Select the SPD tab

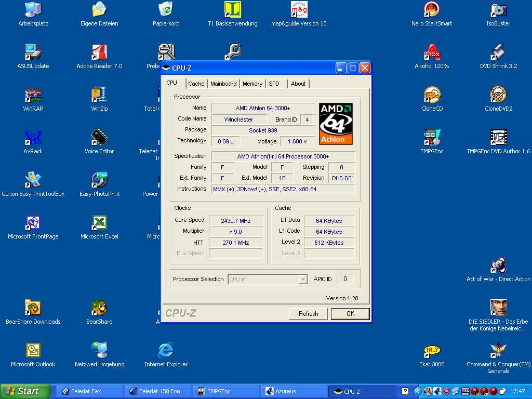274,84
